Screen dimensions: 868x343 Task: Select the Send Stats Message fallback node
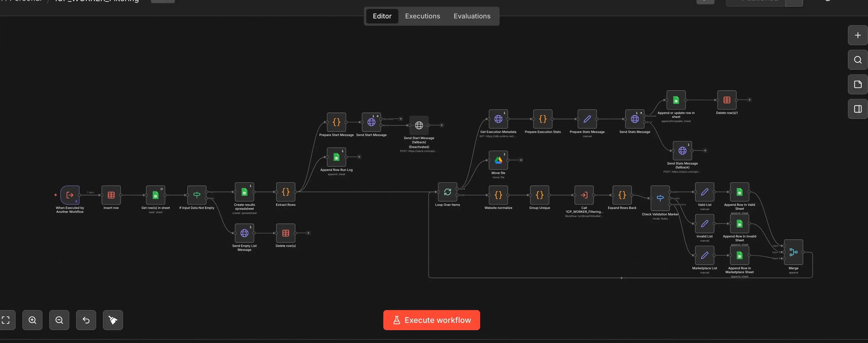coord(682,151)
